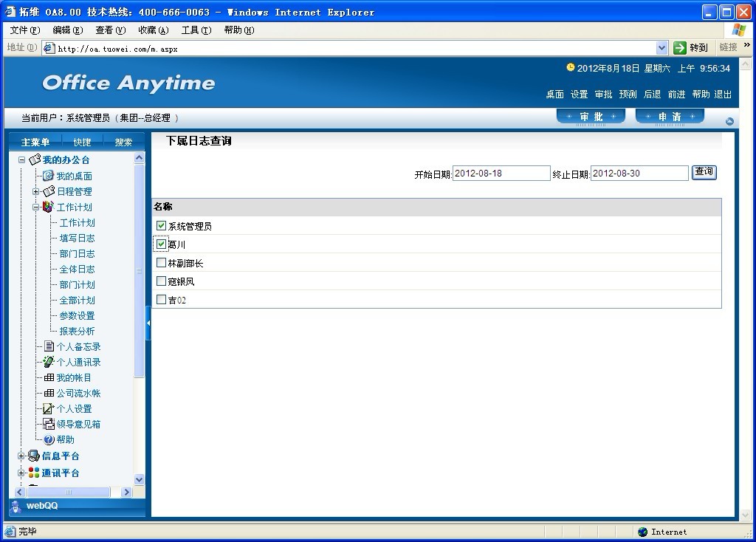
Task: Click the round collapse-header arrow icon
Action: coord(729,121)
